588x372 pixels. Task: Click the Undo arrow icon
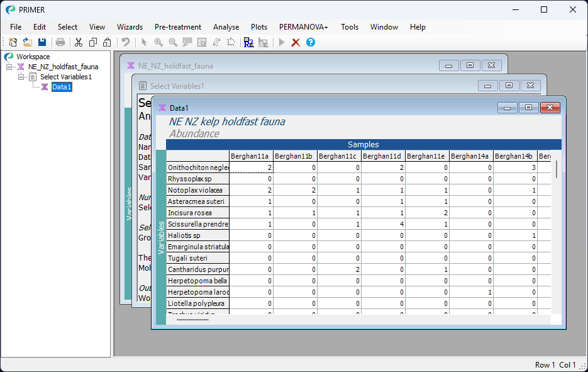125,42
